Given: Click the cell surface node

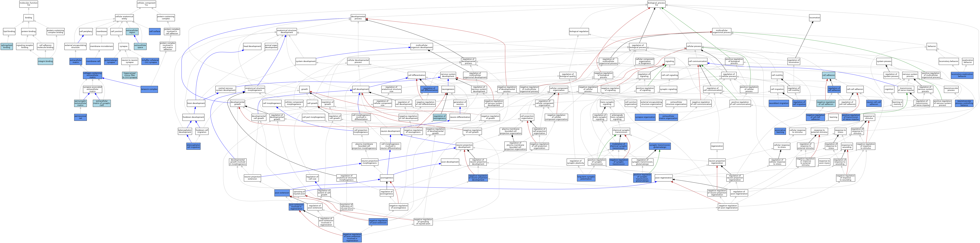Looking at the screenshot, I should [x=154, y=31].
